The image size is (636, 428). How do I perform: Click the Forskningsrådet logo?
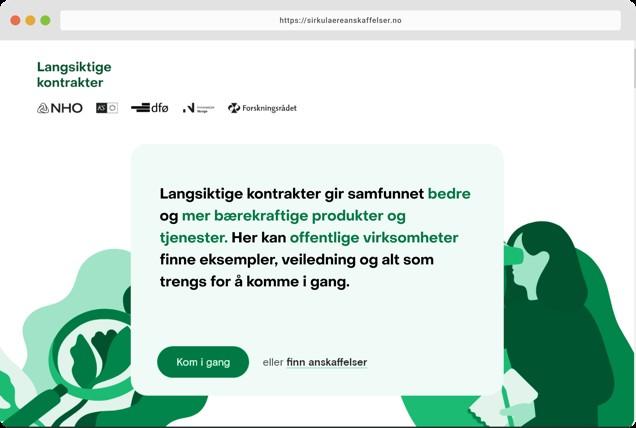(x=262, y=108)
